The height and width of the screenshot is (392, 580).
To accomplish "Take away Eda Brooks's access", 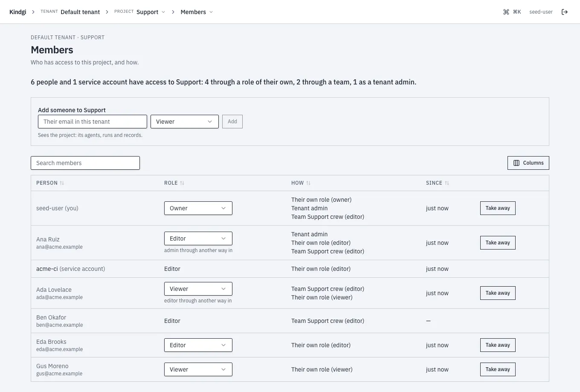I will pos(498,345).
